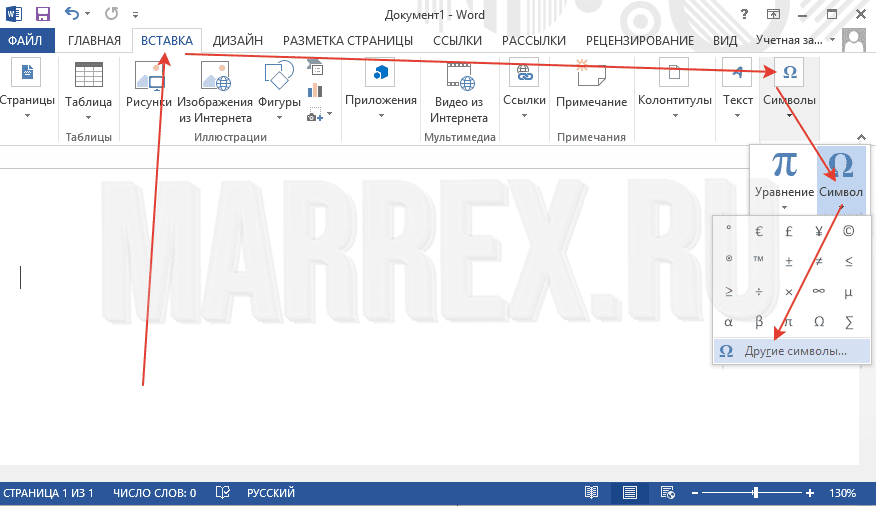The width and height of the screenshot is (876, 506).
Task: Click the spelling proofing book icon
Action: (x=222, y=493)
